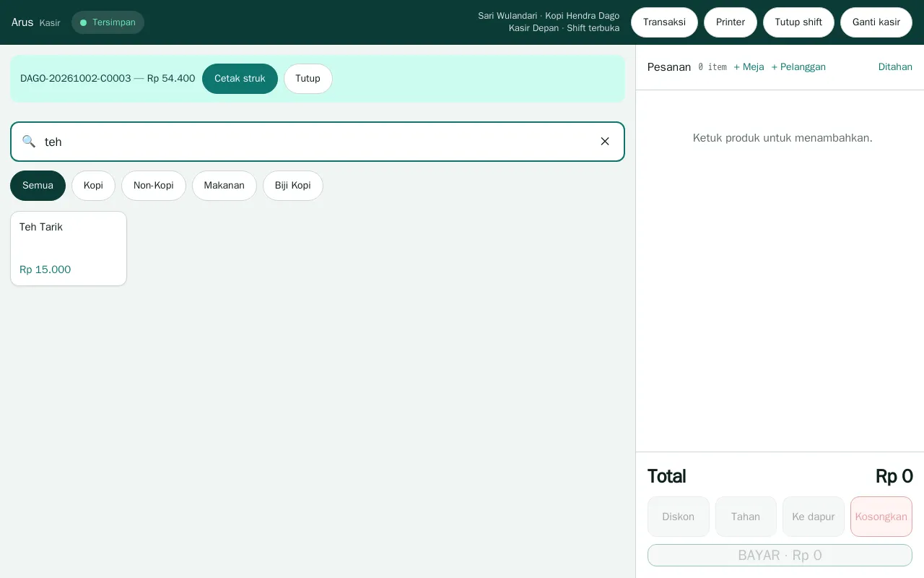Show the Biji Kopi category
924x578 pixels.
(x=293, y=186)
